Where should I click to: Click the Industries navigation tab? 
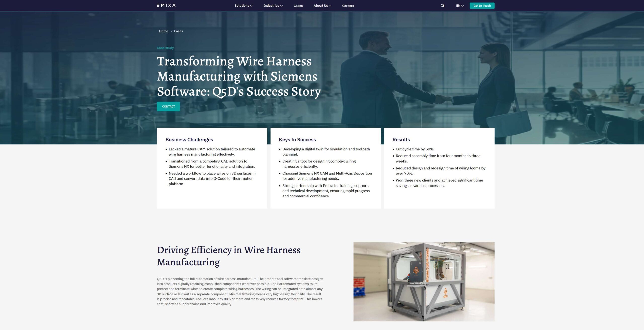point(273,6)
